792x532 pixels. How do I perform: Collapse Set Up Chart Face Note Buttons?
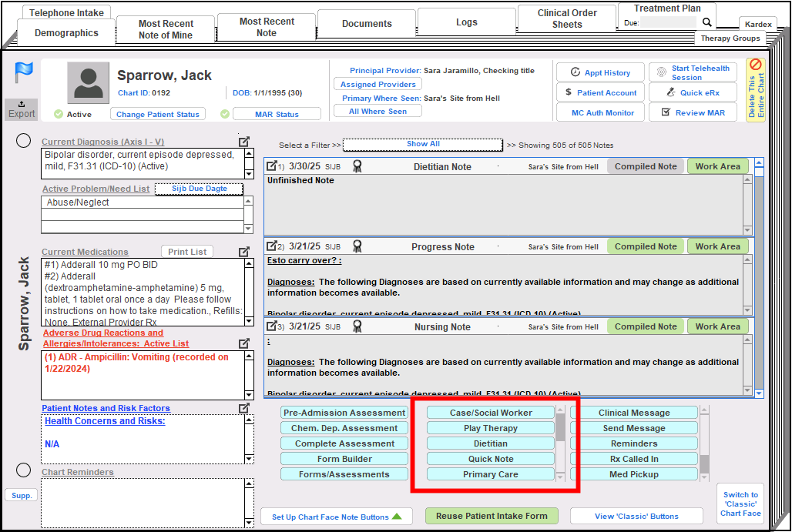(337, 517)
